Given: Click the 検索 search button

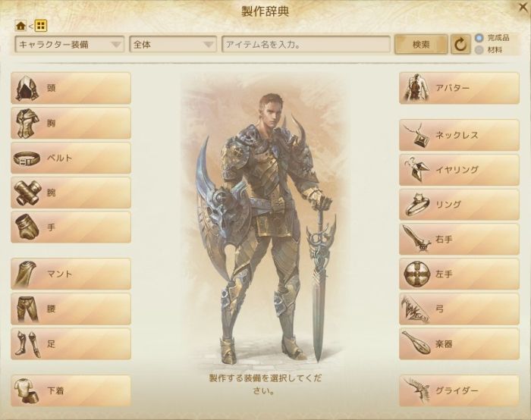Looking at the screenshot, I should [421, 44].
